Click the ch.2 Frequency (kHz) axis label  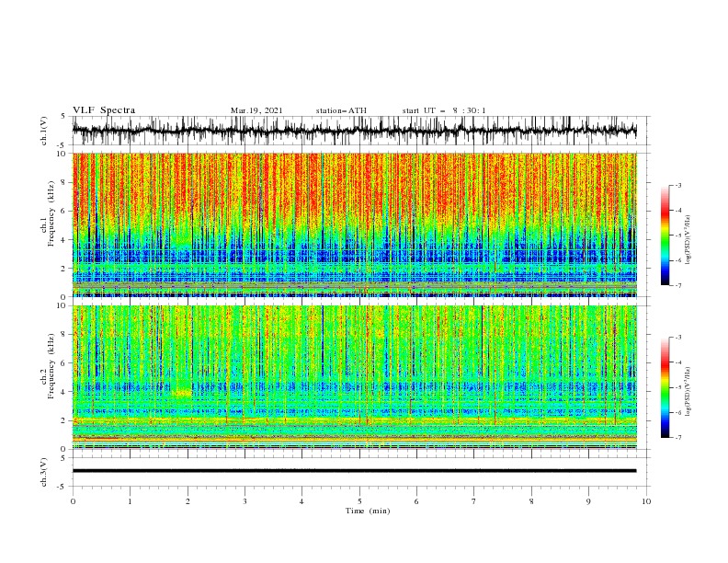(x=49, y=367)
